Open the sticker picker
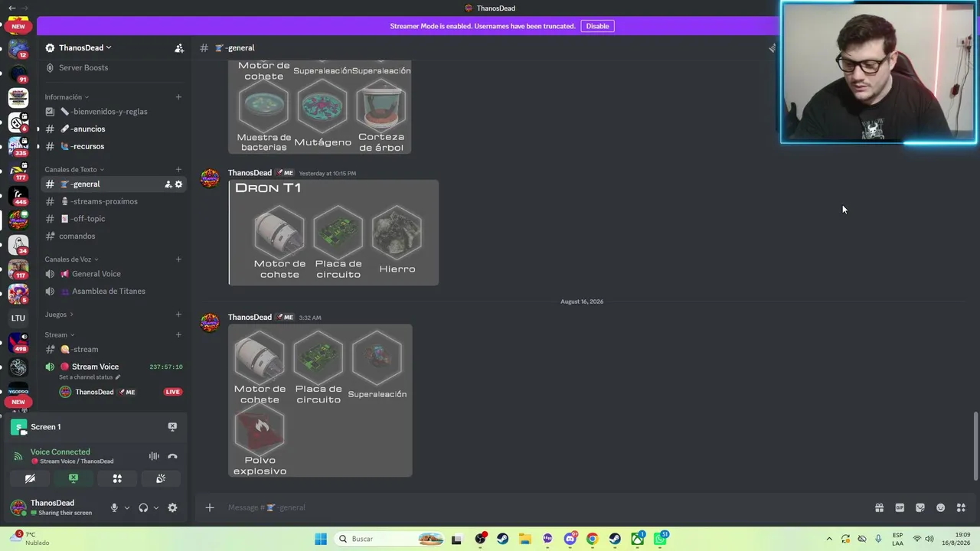The height and width of the screenshot is (551, 980). tap(920, 507)
